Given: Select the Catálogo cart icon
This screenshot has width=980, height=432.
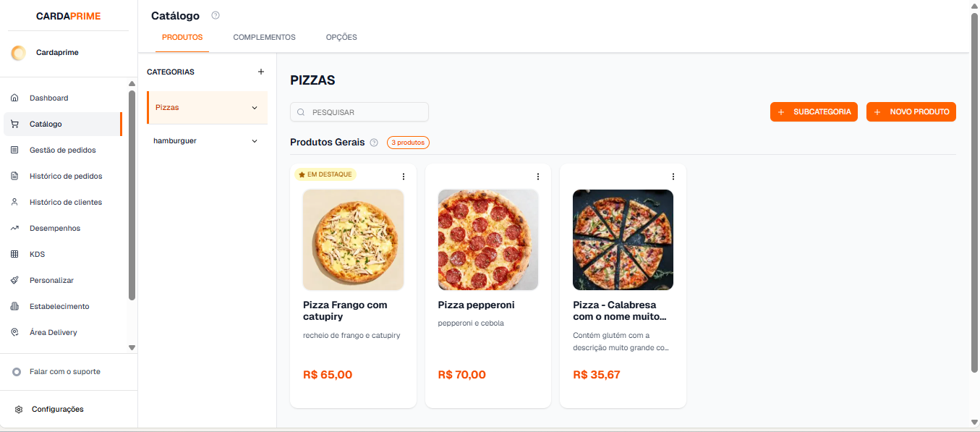Looking at the screenshot, I should coord(14,124).
